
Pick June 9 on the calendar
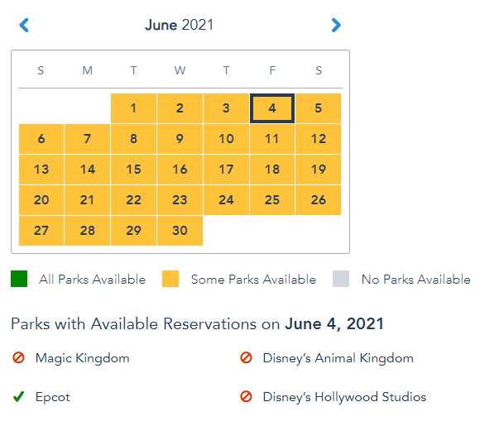click(180, 139)
